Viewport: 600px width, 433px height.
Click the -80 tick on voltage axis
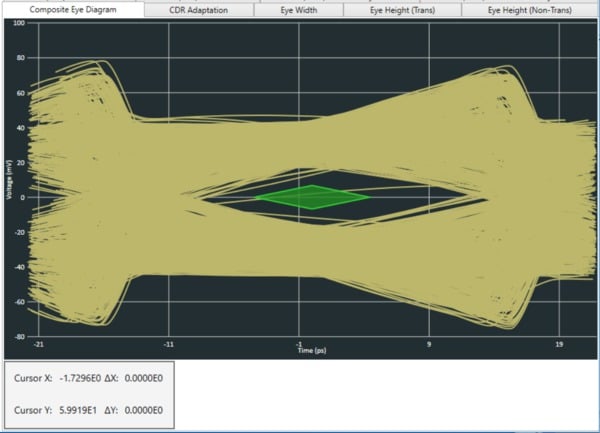(18, 336)
